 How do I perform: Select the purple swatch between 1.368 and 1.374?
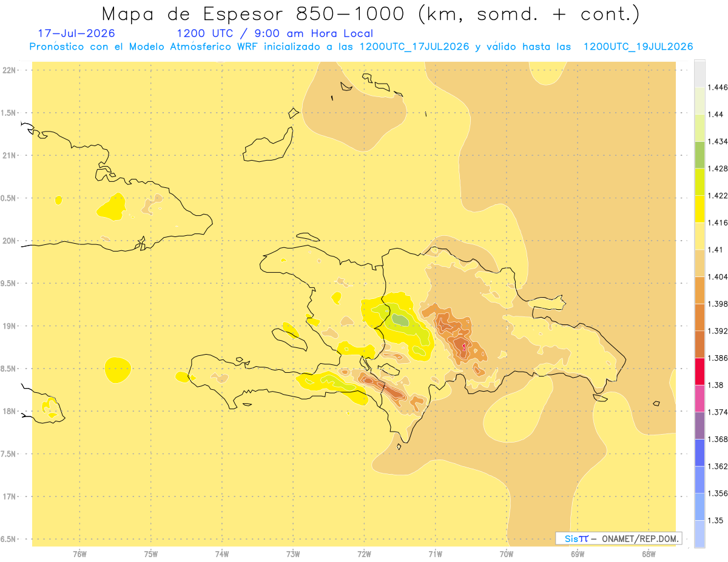click(699, 426)
